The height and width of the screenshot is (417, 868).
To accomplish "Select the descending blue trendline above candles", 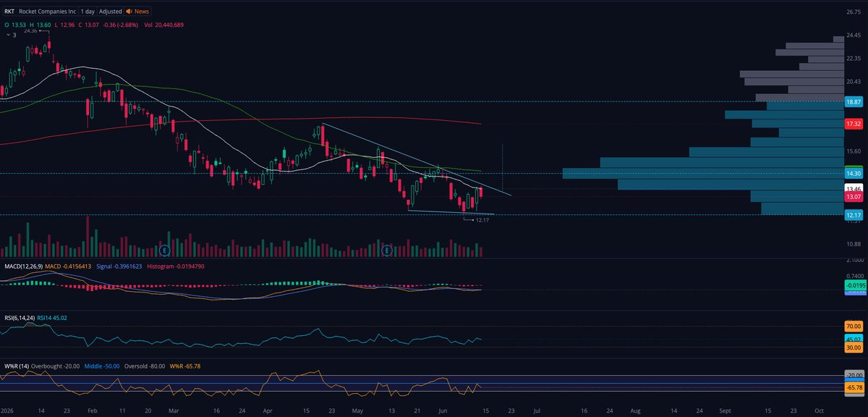I will 417,160.
